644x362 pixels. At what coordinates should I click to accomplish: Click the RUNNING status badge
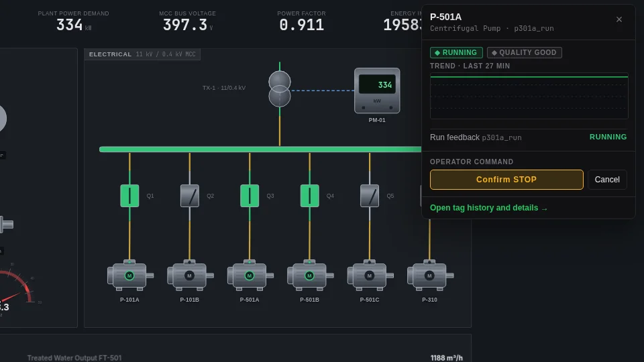tap(456, 52)
